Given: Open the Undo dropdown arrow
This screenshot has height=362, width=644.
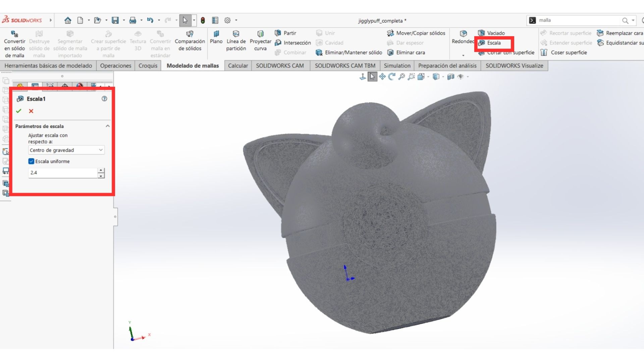Looking at the screenshot, I should click(159, 20).
